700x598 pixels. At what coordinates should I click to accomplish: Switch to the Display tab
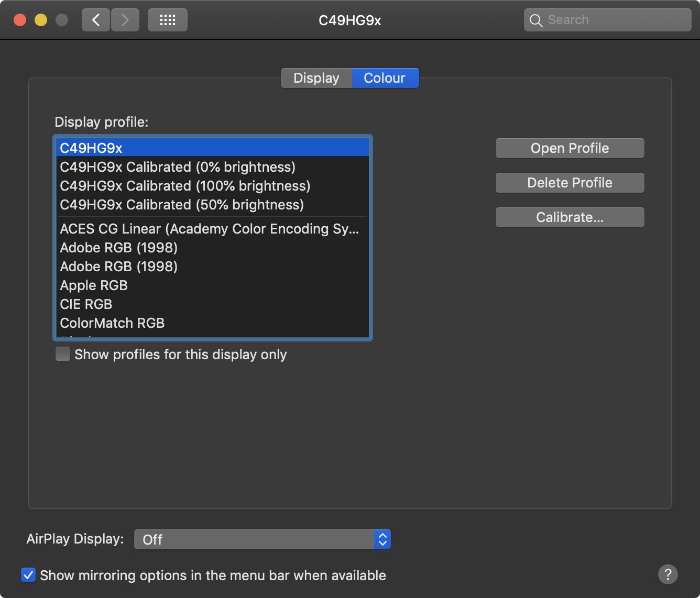(316, 78)
